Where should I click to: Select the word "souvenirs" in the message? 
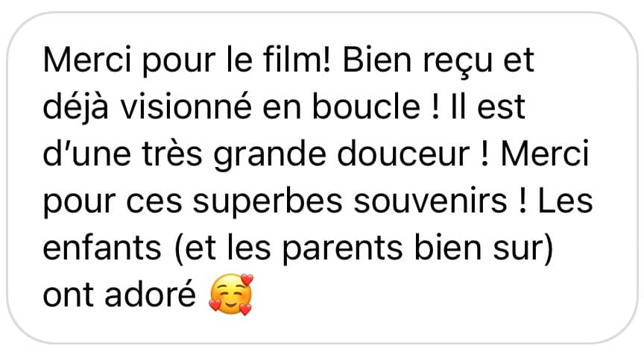pos(430,201)
